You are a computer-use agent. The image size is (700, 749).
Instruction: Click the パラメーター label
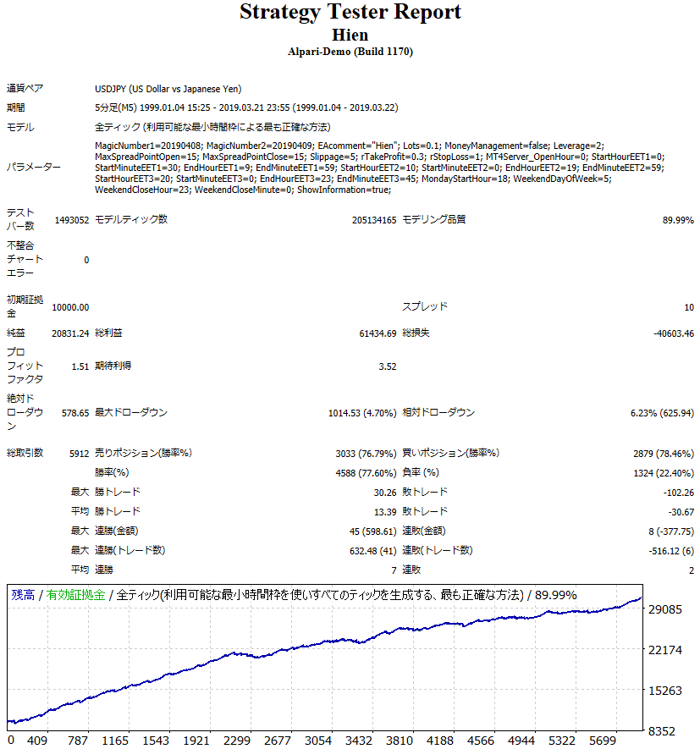(x=34, y=168)
